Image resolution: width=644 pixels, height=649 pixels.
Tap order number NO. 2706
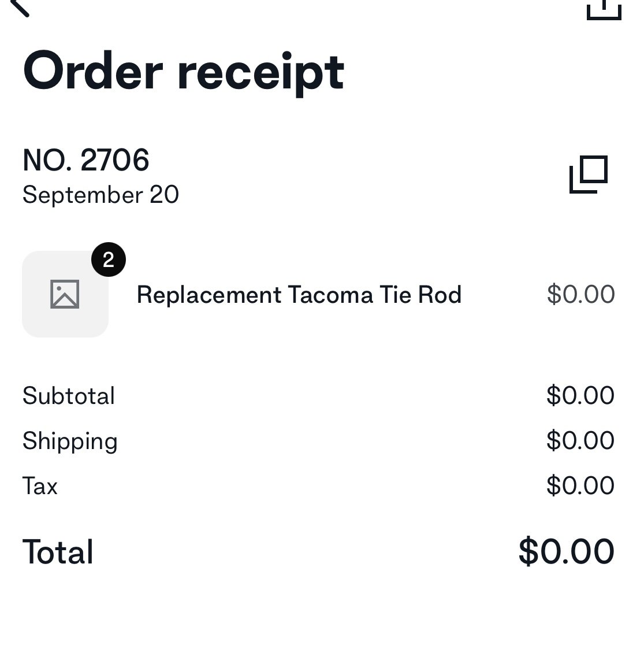coord(85,160)
